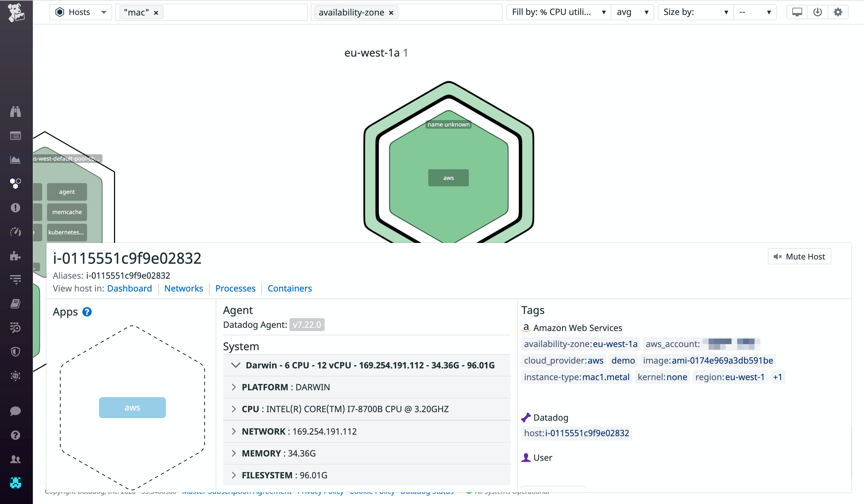The height and width of the screenshot is (504, 864).
Task: Open the Metrics graph icon in sidebar
Action: coord(15,159)
